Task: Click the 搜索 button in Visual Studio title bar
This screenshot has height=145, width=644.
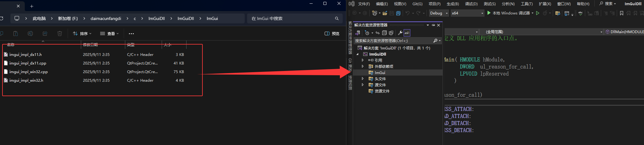Action: (608, 4)
